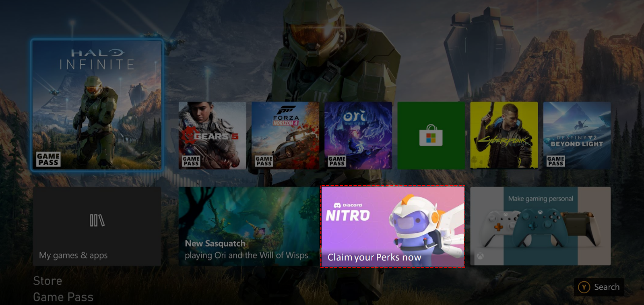Launch the Cyberpunk game tile
Image resolution: width=644 pixels, height=305 pixels.
(504, 135)
